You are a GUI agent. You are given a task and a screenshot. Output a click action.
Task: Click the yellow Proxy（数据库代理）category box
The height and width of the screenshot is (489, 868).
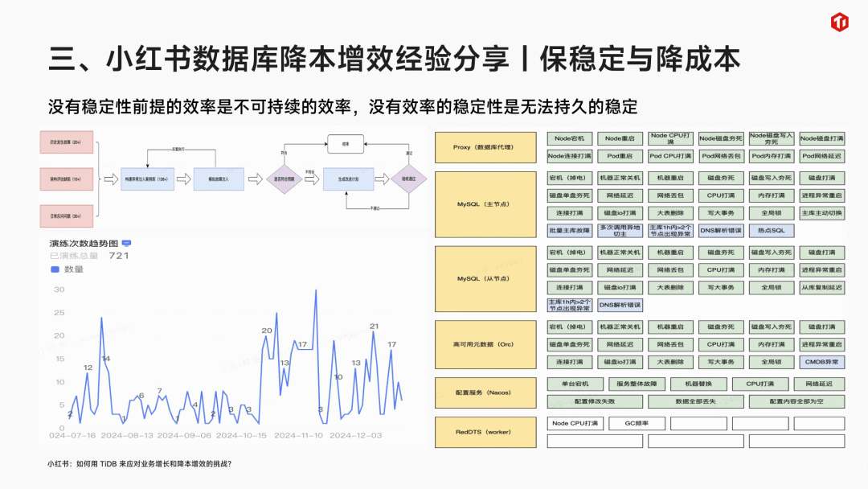485,147
